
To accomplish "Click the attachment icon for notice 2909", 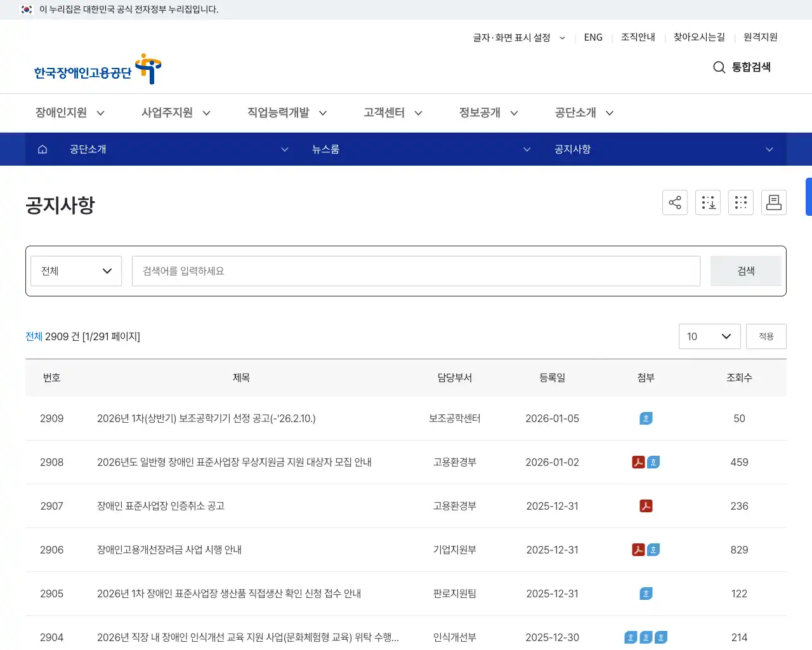I will (645, 418).
